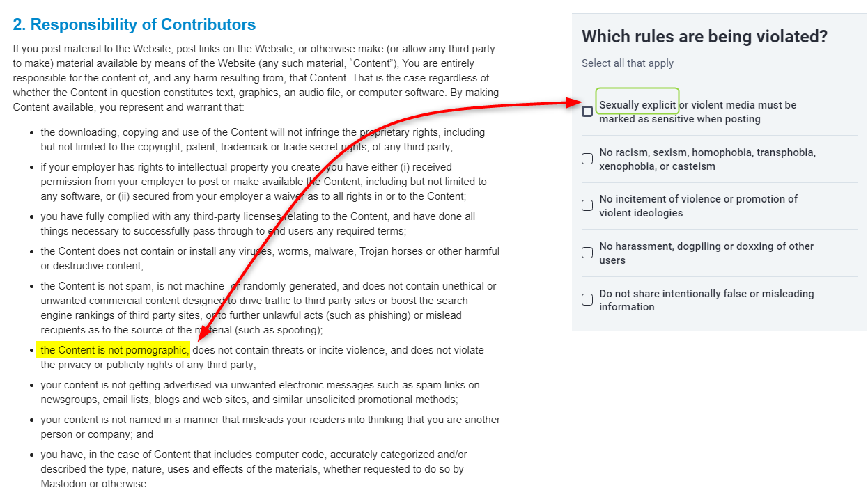The height and width of the screenshot is (490, 868).
Task: Click the '2. Responsibility of Contributors' heading
Action: pyautogui.click(x=134, y=25)
